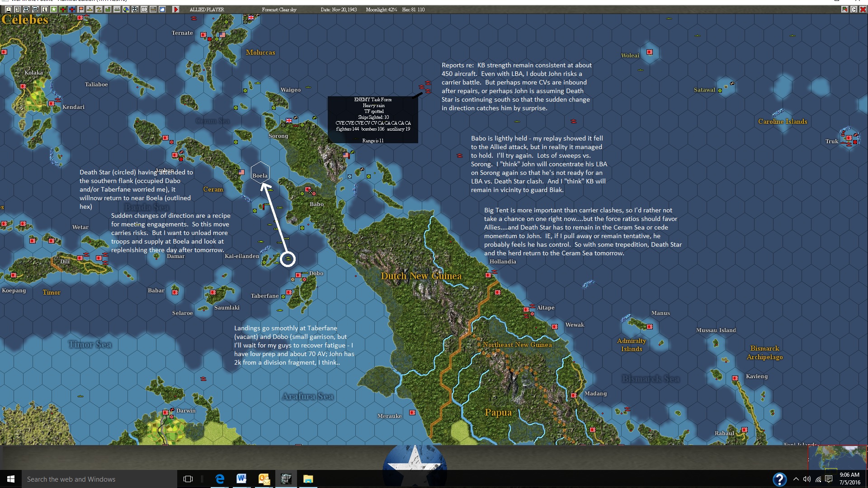Screen dimensions: 868x488
Task: Launch Microsoft Edge from the taskbar
Action: pos(220,479)
